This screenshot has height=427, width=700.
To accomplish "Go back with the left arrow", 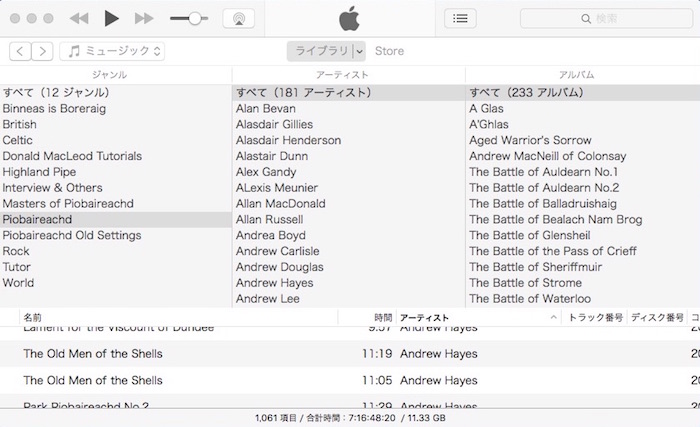I will [x=20, y=52].
